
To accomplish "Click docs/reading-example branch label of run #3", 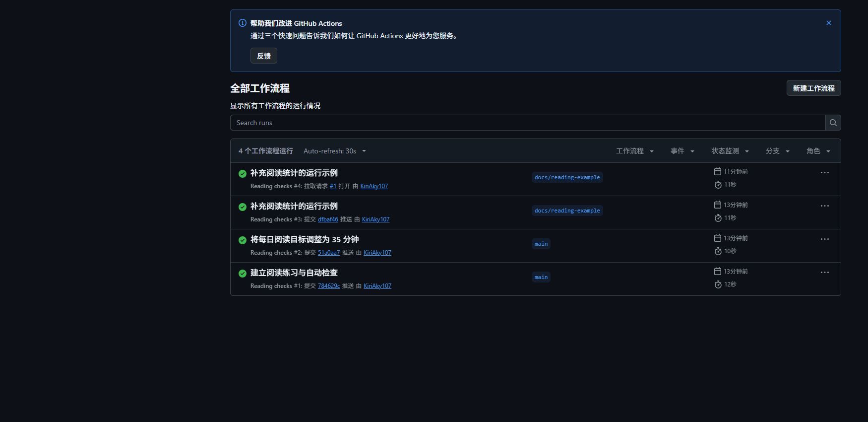I will pos(567,211).
